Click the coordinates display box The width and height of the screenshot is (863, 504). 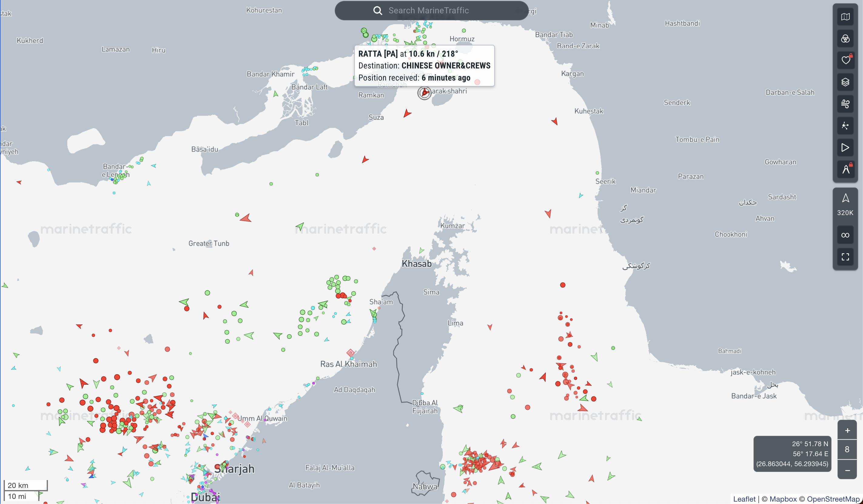tap(792, 454)
